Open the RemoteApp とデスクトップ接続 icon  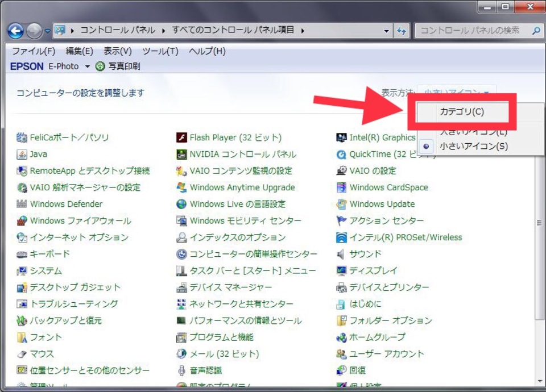point(22,171)
